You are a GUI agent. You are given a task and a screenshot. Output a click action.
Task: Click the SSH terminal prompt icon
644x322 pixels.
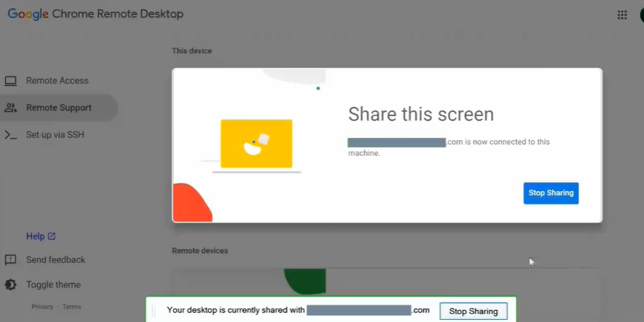coord(11,135)
